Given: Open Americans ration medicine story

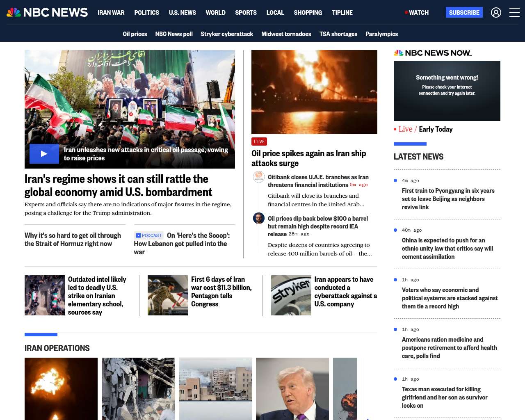Looking at the screenshot, I should (450, 348).
